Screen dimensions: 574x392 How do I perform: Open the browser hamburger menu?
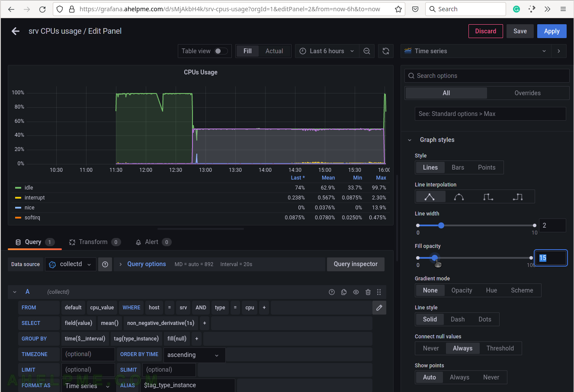coord(563,9)
